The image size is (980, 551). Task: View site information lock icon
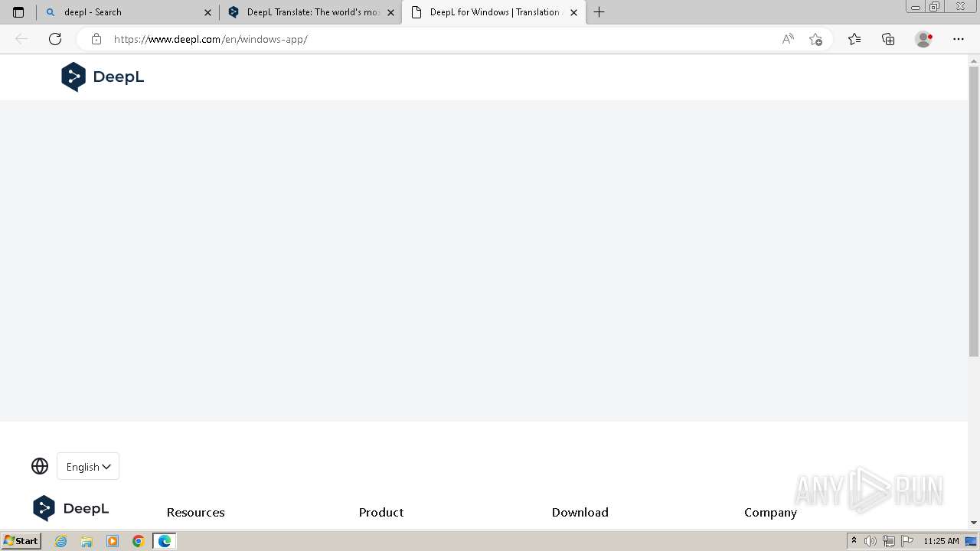pyautogui.click(x=96, y=39)
